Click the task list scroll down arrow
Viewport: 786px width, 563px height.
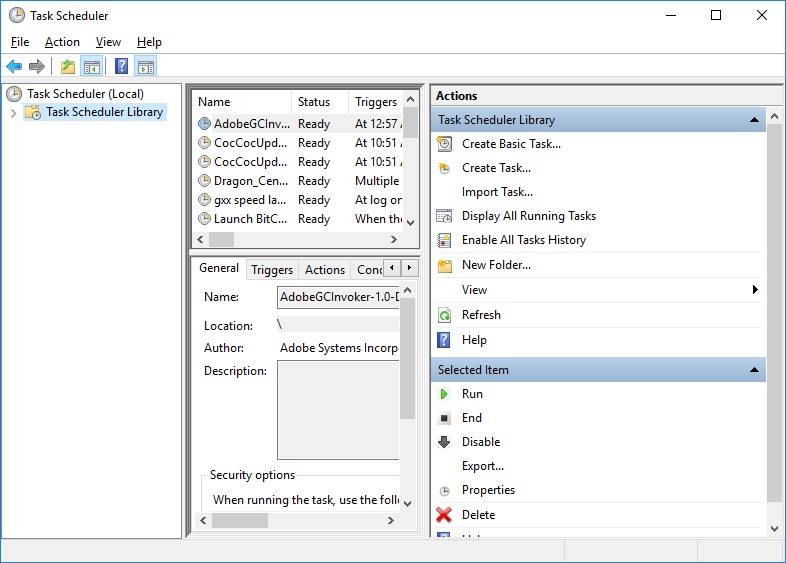411,223
